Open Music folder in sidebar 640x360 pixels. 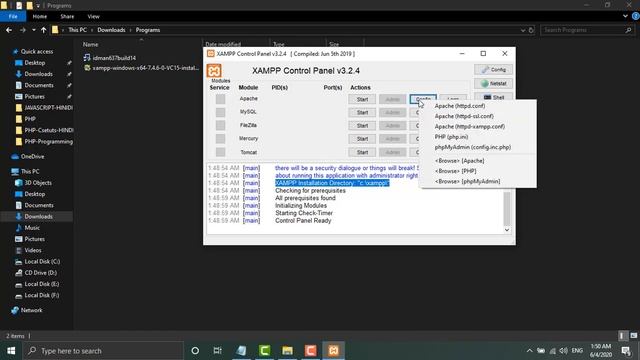pos(27,228)
